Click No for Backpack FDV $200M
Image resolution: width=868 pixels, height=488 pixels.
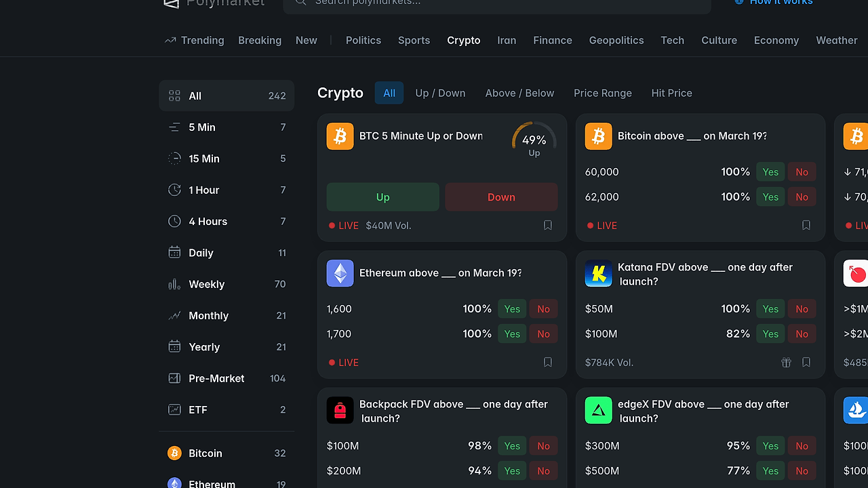click(x=544, y=471)
